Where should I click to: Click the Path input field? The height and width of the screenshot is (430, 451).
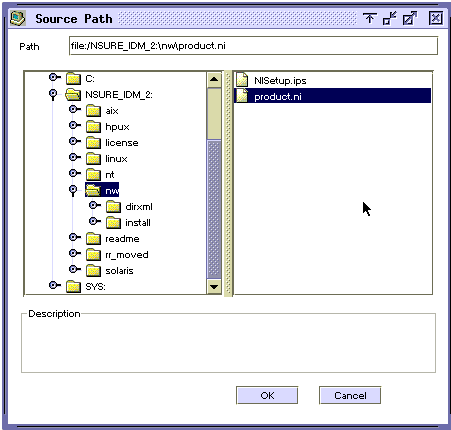tap(253, 46)
